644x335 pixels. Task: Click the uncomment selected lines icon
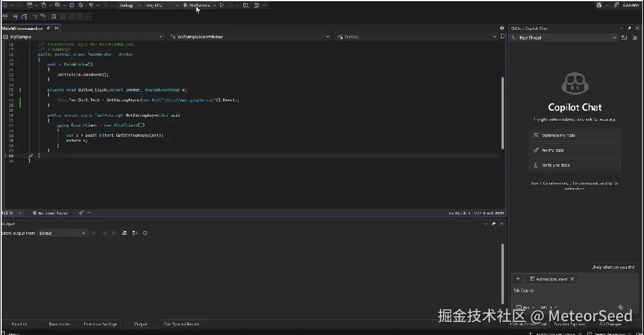coord(43,17)
